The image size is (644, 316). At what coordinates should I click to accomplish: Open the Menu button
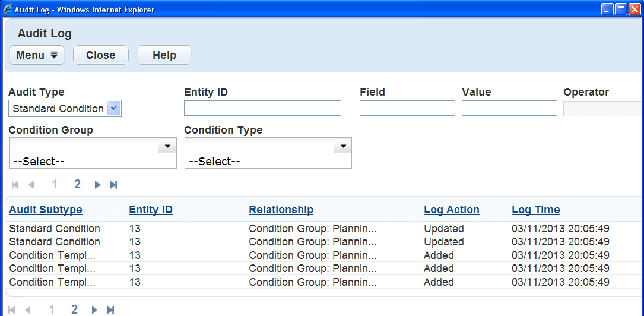pos(37,55)
